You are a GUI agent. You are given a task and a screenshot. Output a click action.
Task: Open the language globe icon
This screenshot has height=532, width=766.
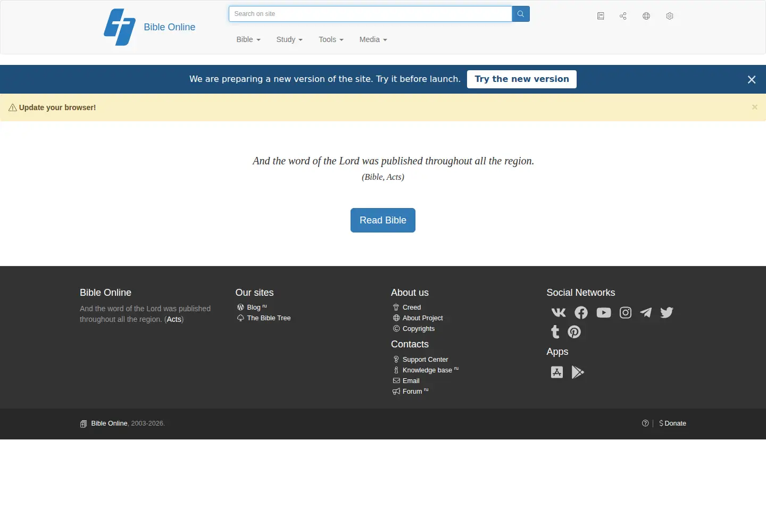tap(646, 16)
